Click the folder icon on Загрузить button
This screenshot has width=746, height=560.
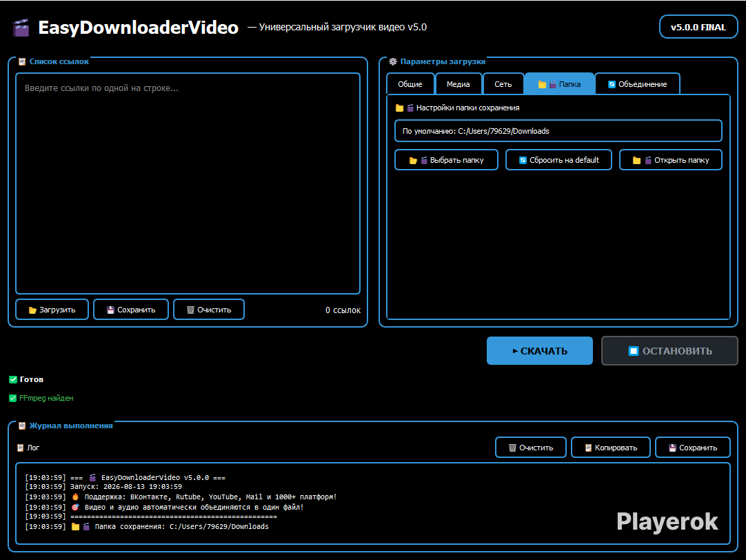[32, 310]
